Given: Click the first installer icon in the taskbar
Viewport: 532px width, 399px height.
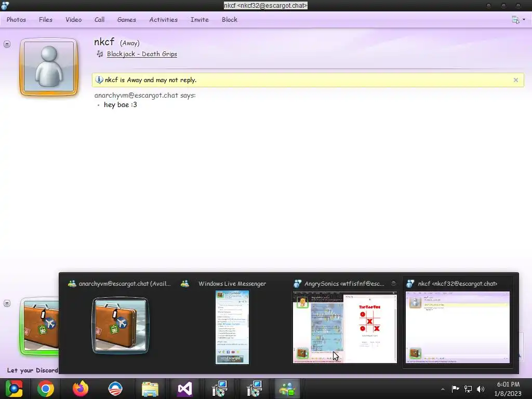Looking at the screenshot, I should [x=220, y=389].
